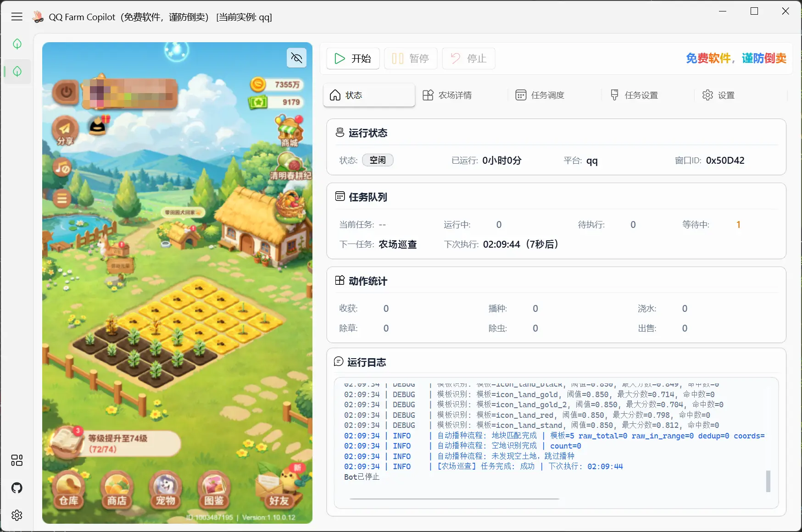Toggle the eye visibility icon on the farm preview

coord(296,58)
